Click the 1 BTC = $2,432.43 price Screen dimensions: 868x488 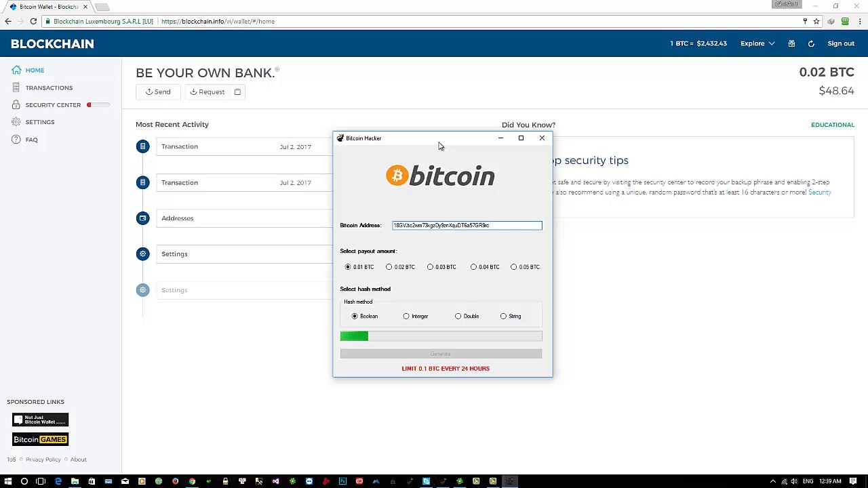coord(698,43)
